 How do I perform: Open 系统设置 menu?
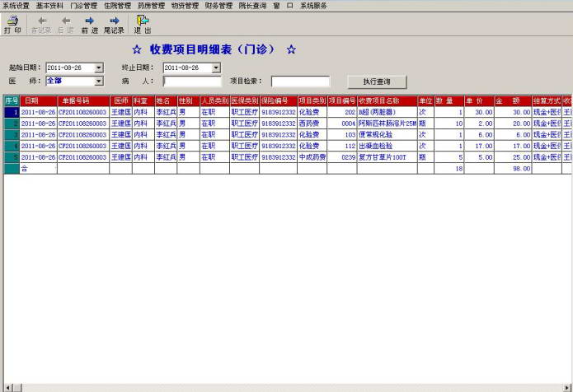click(16, 6)
